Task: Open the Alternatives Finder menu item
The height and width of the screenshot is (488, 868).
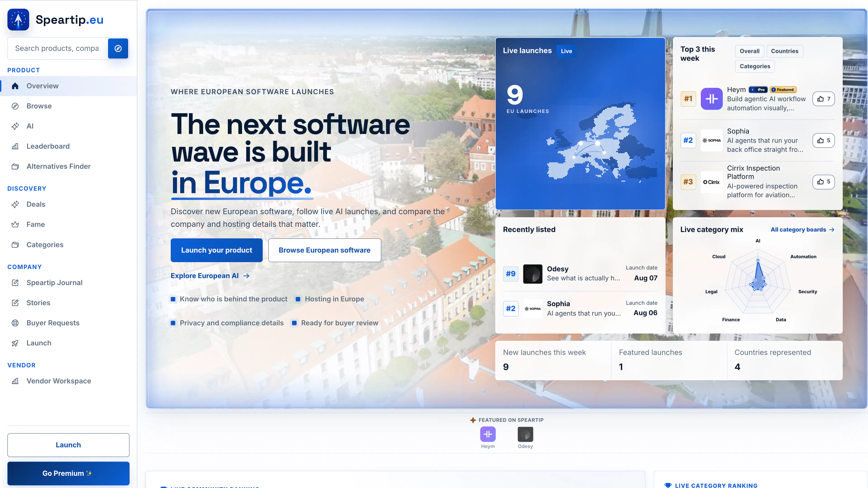Action: [68, 166]
